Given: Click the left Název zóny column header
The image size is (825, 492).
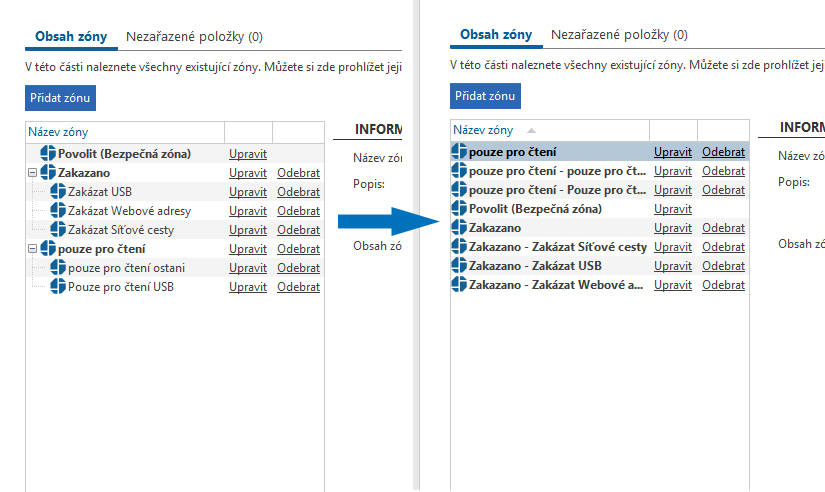Looking at the screenshot, I should 58,131.
